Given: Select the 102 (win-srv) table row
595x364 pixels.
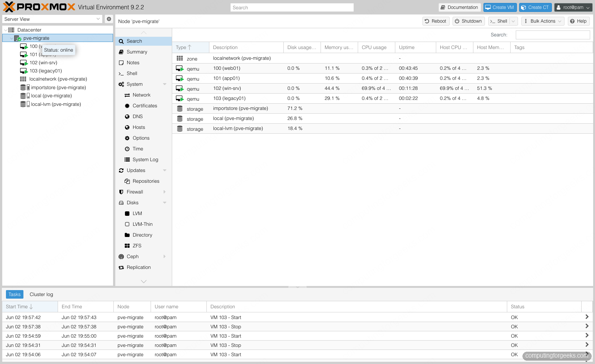Looking at the screenshot, I should point(382,88).
